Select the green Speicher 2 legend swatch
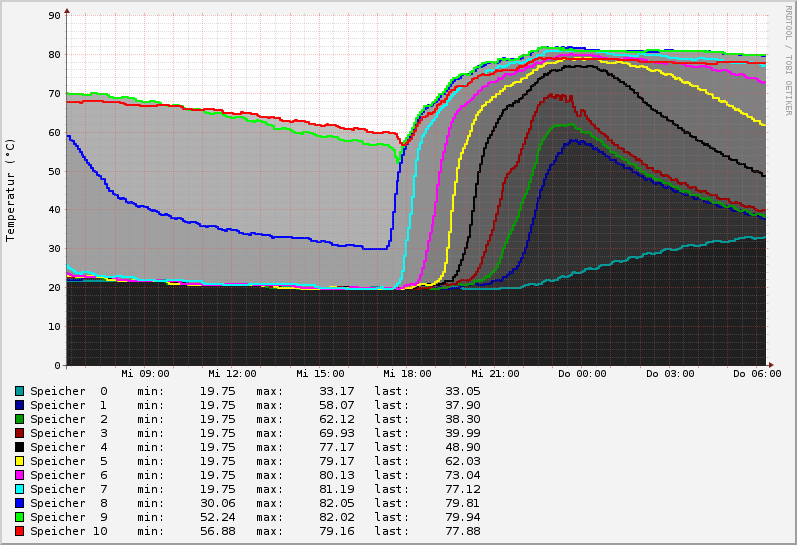 coord(20,419)
